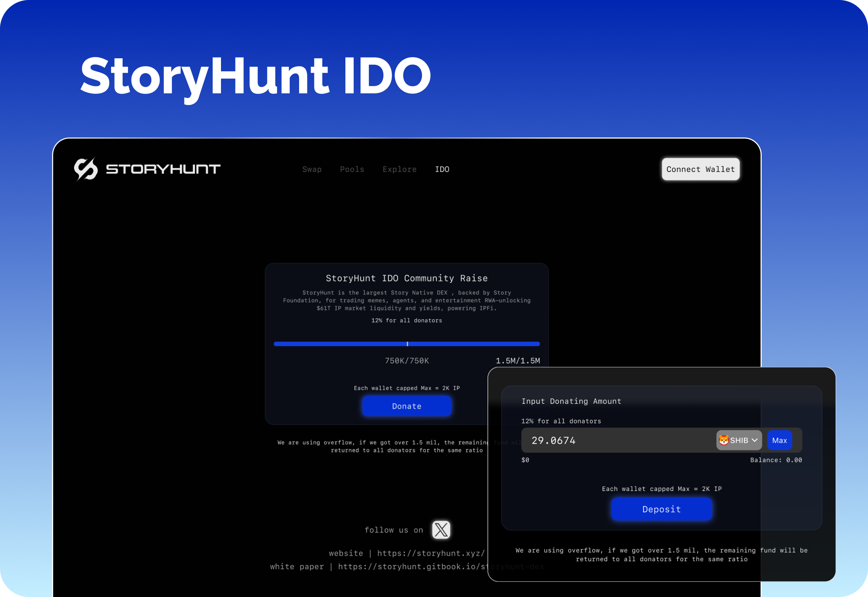Click the Deposit button

pos(661,509)
